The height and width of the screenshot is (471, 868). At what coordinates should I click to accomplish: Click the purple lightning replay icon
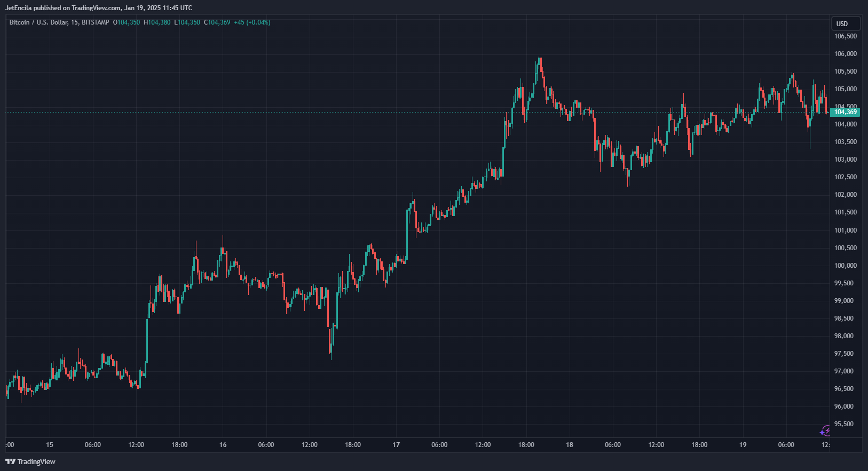[x=825, y=430]
